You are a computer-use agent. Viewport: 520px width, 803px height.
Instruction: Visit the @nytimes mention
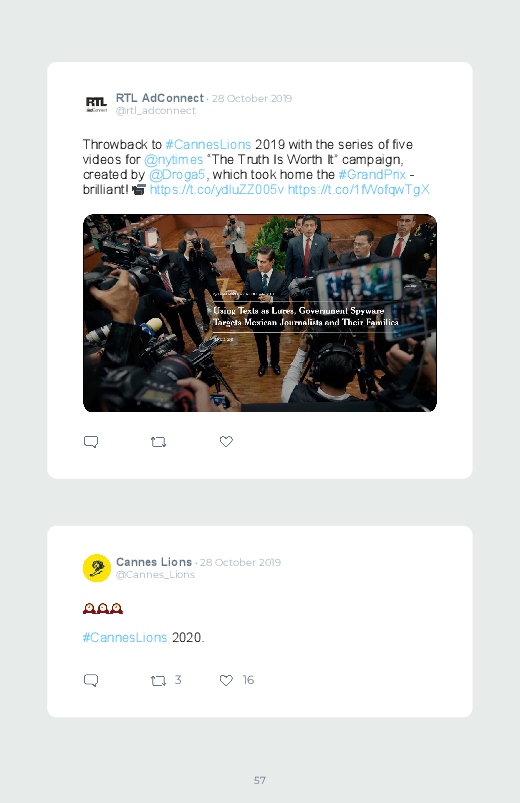pos(173,160)
